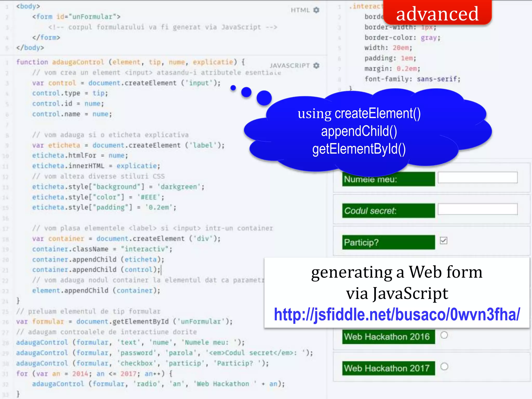The image size is (532, 399).
Task: Click the JAVASCRIPT panel label
Action: point(289,66)
